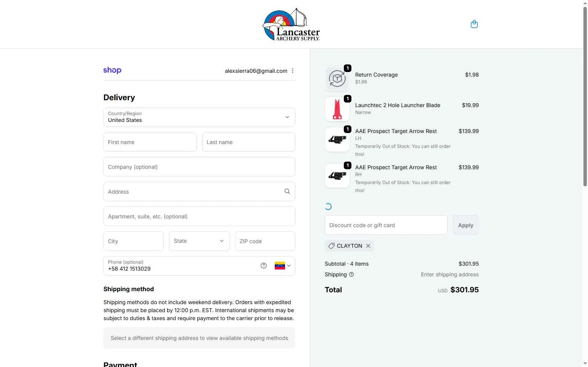Click the Return Coverage item name
The width and height of the screenshot is (588, 367).
point(377,75)
